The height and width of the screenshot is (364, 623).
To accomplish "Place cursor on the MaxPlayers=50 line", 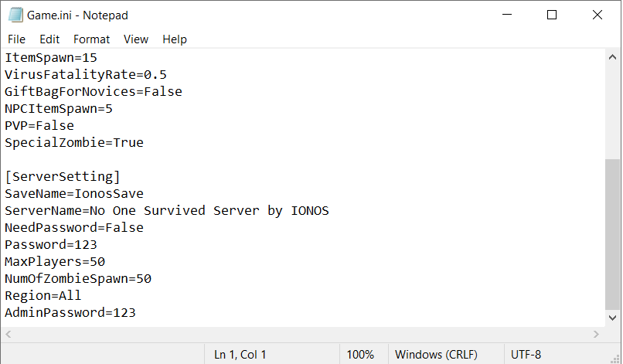I will click(55, 261).
